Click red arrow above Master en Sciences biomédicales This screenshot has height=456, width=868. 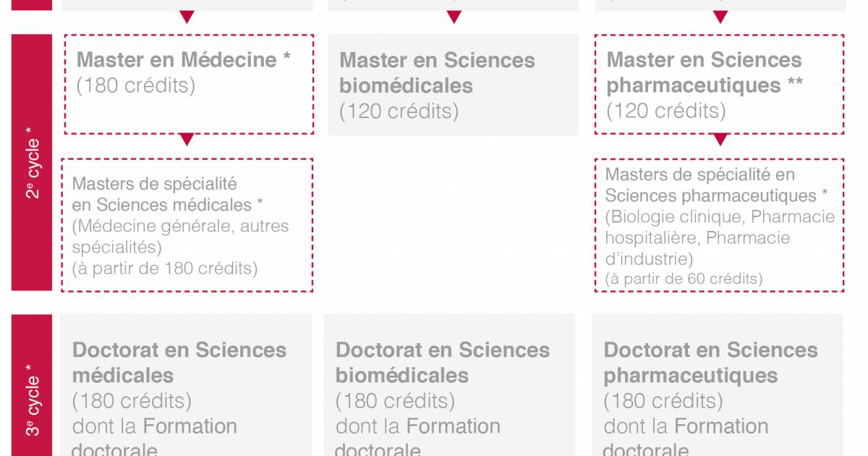(454, 17)
